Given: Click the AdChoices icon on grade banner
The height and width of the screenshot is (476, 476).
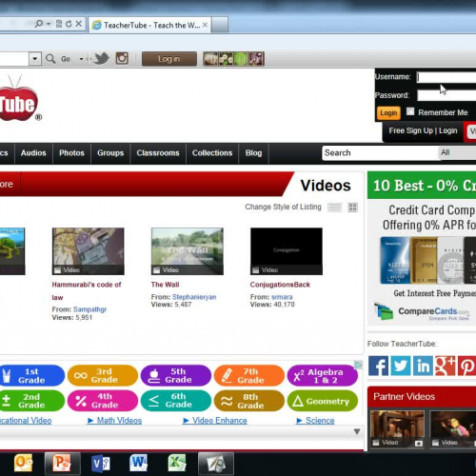Looking at the screenshot, I should pos(358,365).
